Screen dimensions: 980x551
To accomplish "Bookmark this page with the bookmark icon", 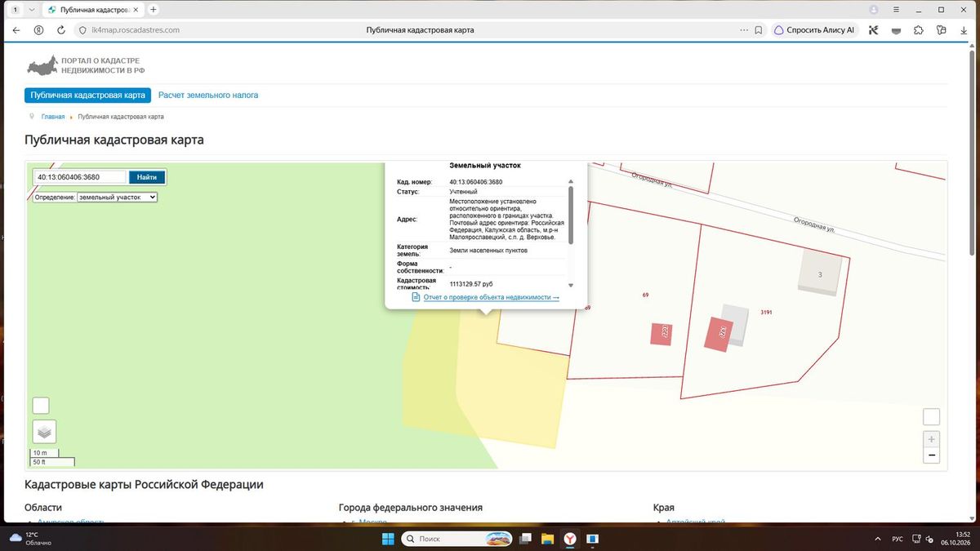I will 759,30.
